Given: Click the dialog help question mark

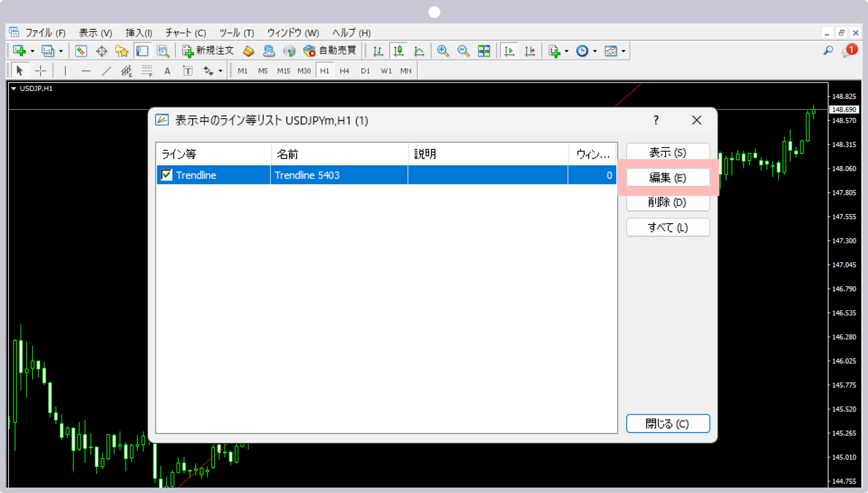Looking at the screenshot, I should pyautogui.click(x=656, y=120).
